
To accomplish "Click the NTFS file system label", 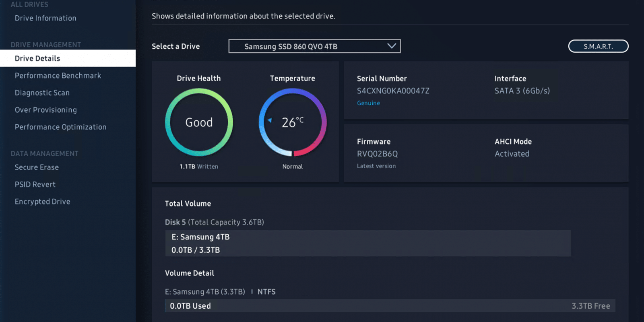I will (x=266, y=292).
